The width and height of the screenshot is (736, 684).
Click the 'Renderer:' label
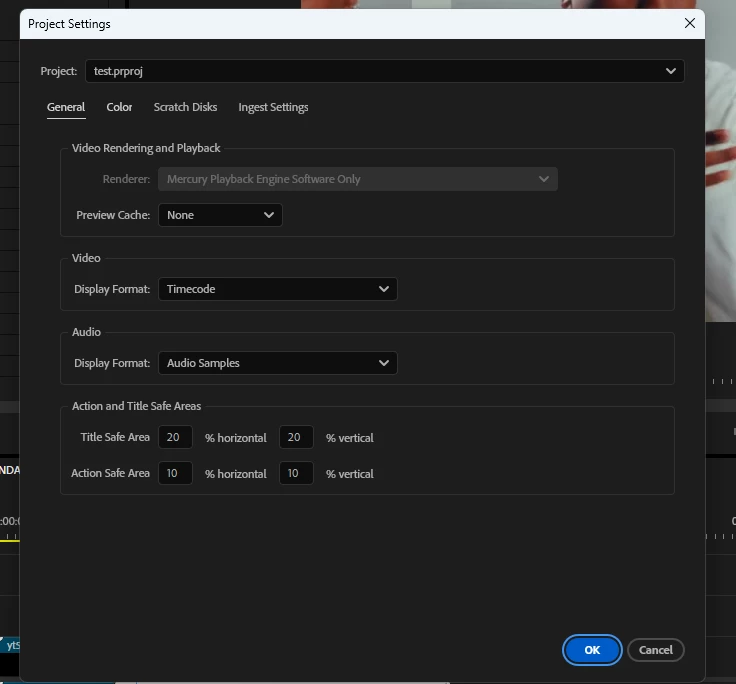tap(126, 179)
